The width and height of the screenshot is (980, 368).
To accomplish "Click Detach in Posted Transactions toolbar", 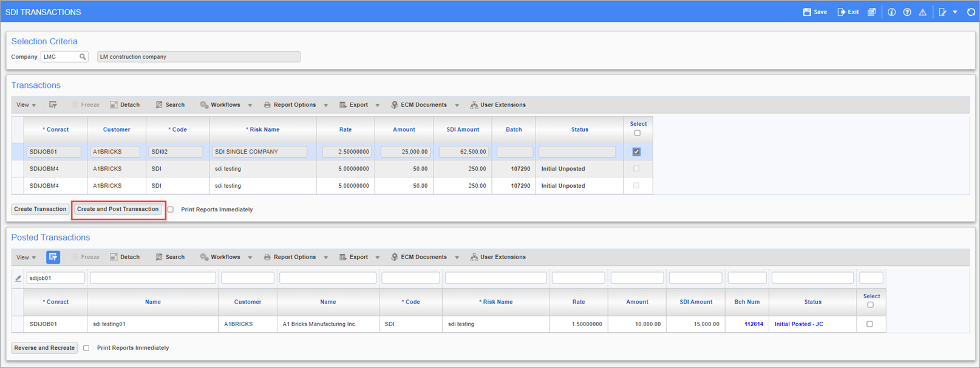I will 124,257.
